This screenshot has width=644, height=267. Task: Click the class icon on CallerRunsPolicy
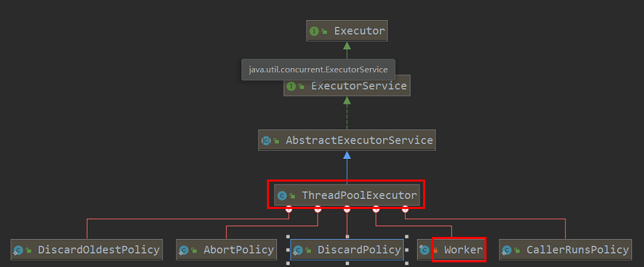tap(507, 250)
